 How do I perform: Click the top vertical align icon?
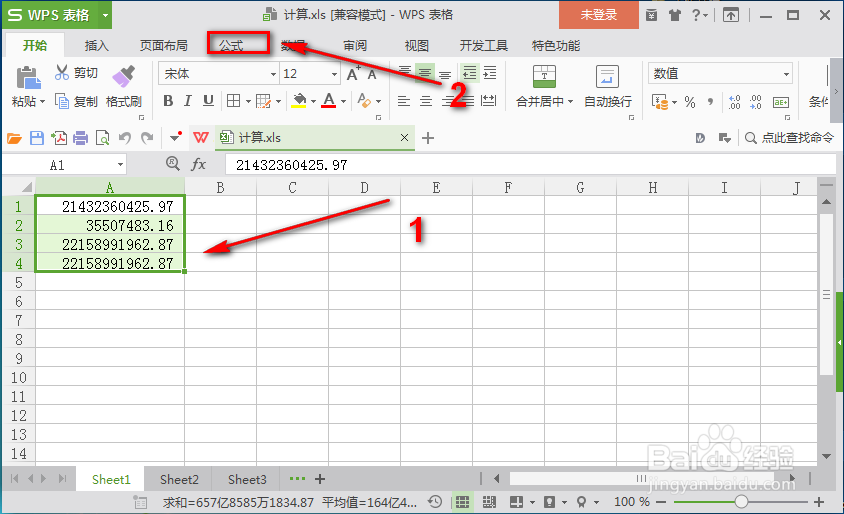point(405,73)
